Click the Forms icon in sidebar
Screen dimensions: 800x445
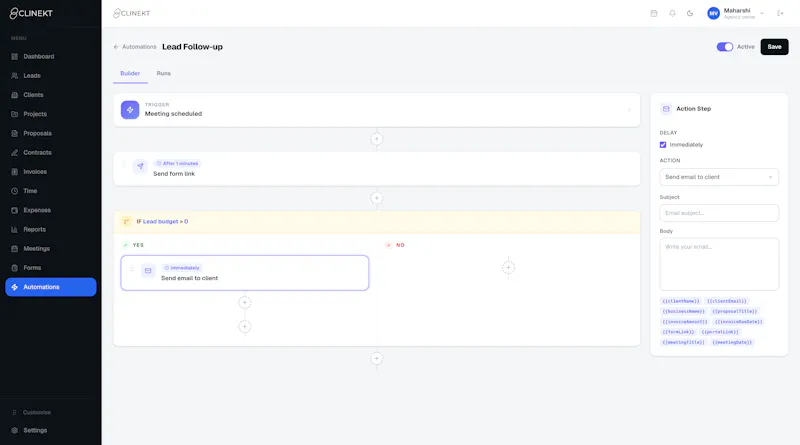(x=14, y=268)
